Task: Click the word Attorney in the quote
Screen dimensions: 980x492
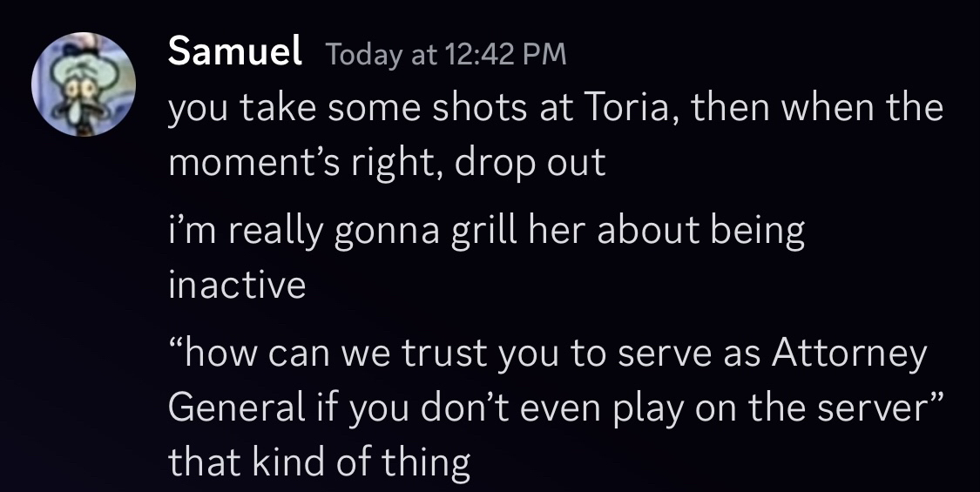Action: [x=849, y=354]
